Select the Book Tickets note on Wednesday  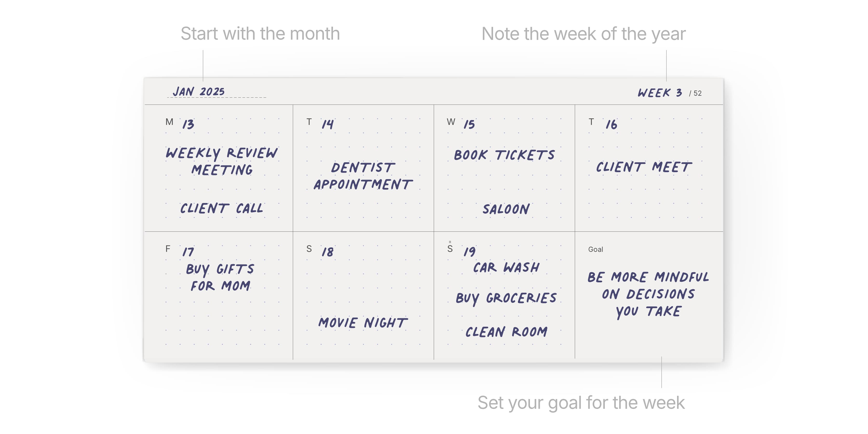[504, 155]
